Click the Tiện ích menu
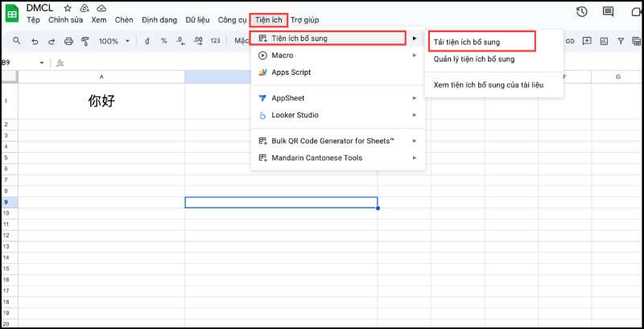The image size is (644, 329). (269, 19)
